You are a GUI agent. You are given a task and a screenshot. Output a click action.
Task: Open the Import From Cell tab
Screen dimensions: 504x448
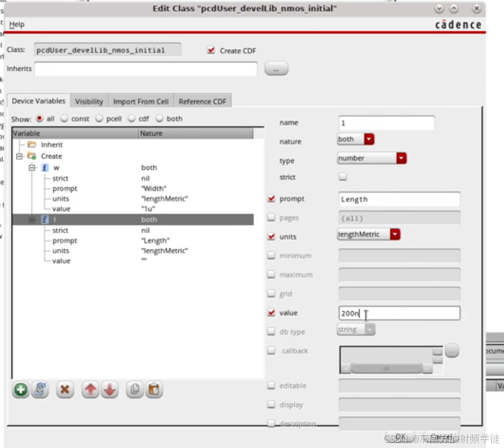(141, 101)
